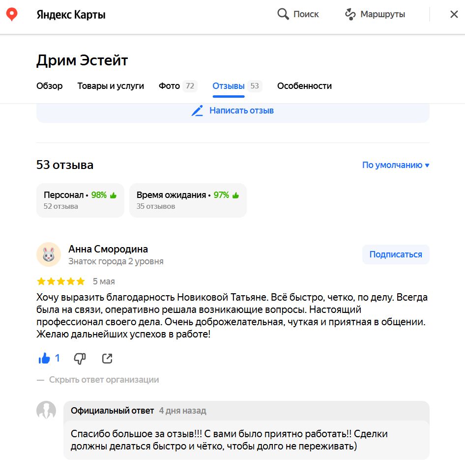Screen dimensions: 465x476
Task: Collapse the official answer thread dash marker
Action: tap(40, 379)
